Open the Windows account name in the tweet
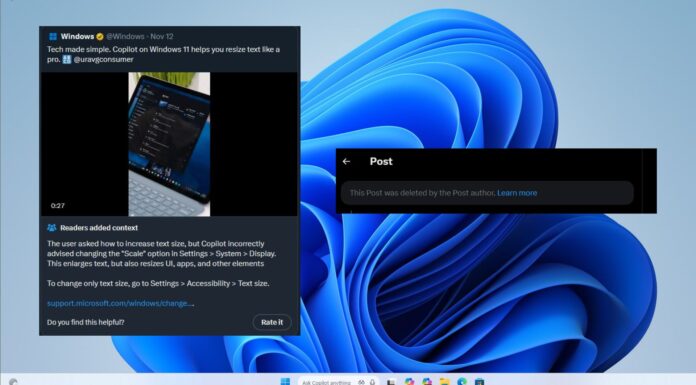Viewport: 696px width, 385px height. [77, 36]
